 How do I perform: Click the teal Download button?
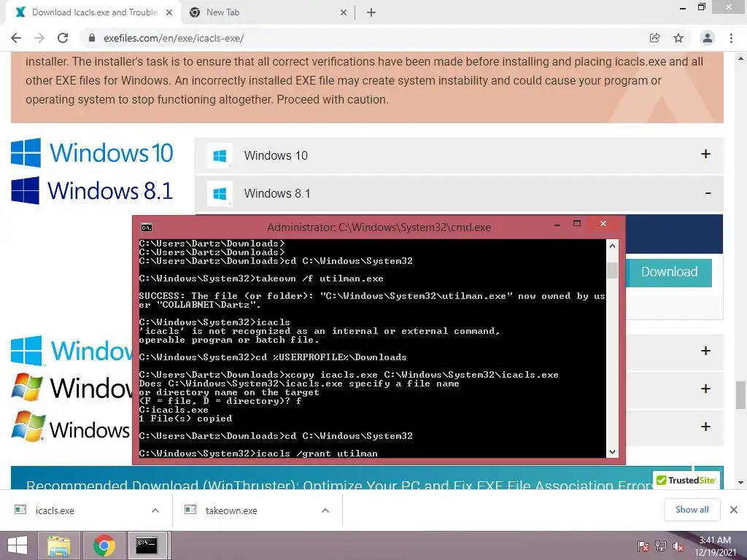pos(669,272)
